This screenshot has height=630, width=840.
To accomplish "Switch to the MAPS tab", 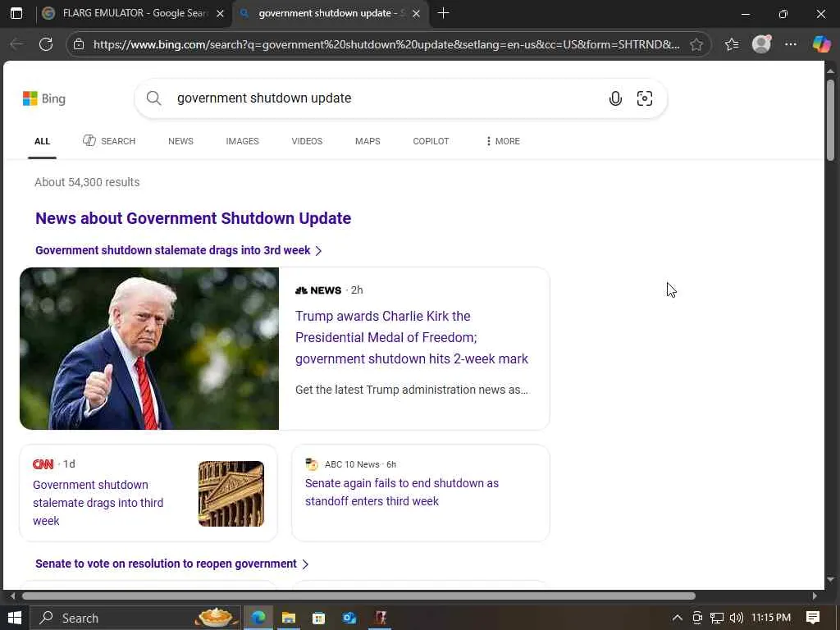I will pos(367,141).
